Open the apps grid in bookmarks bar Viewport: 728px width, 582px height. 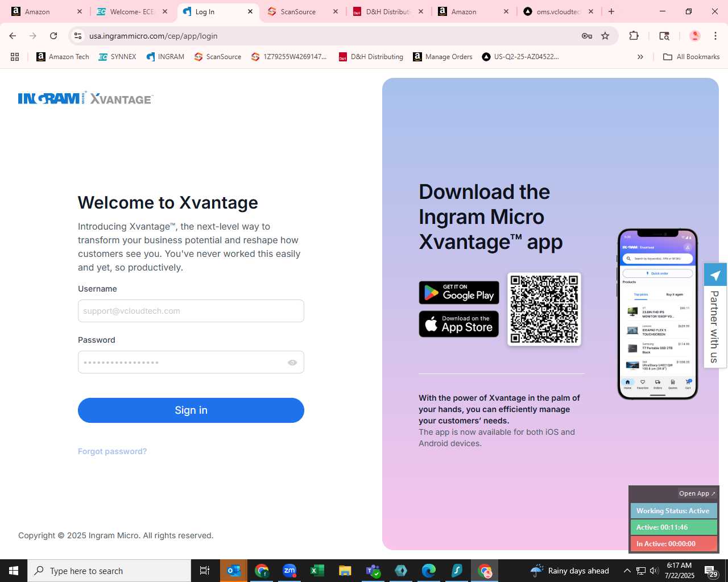point(15,57)
